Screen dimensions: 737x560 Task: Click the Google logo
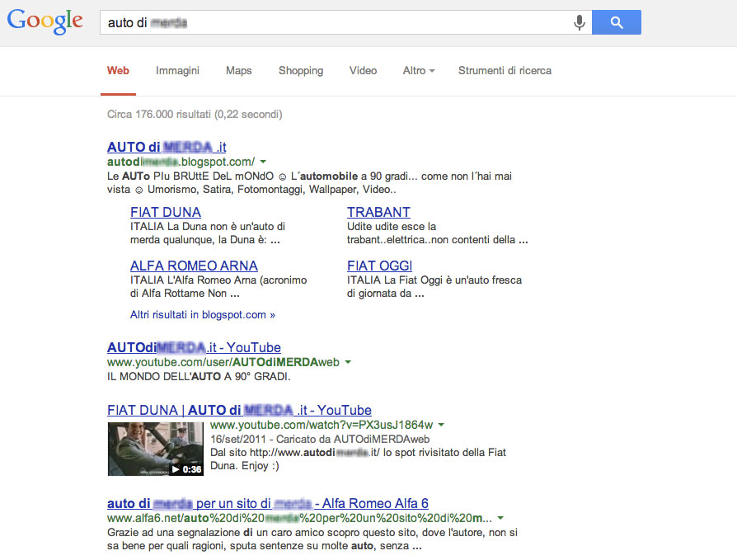click(45, 21)
